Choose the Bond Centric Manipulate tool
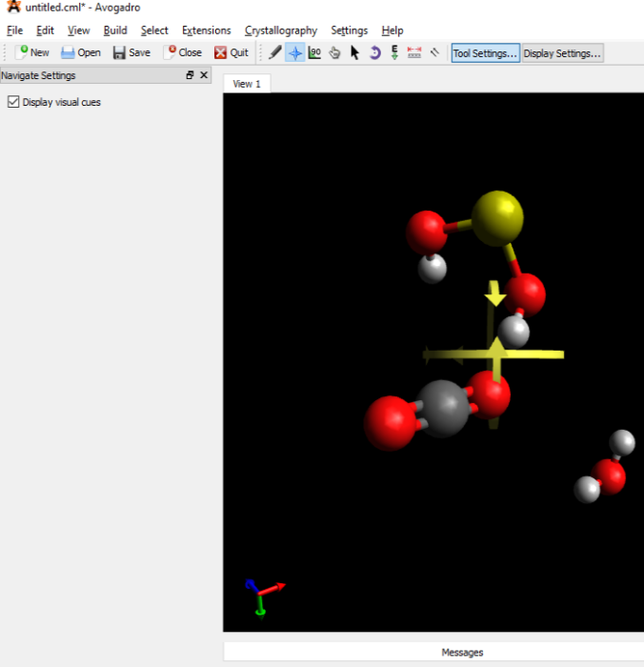 [315, 53]
